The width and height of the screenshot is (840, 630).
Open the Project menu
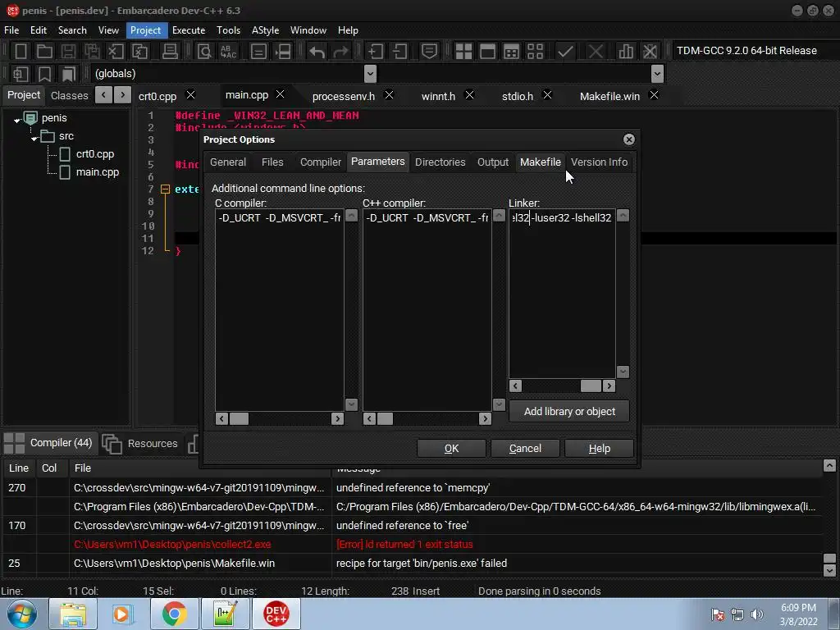click(x=145, y=30)
